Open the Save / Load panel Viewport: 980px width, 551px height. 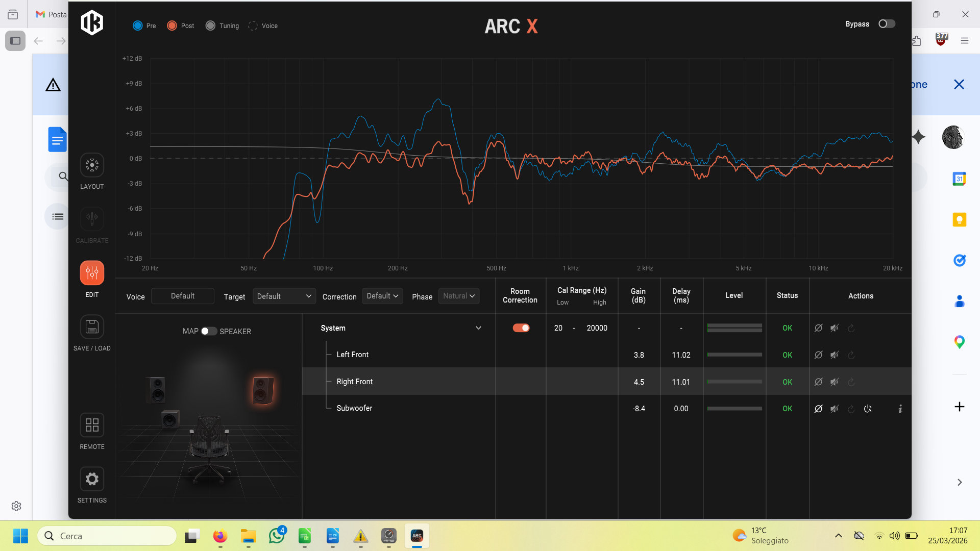coord(92,327)
